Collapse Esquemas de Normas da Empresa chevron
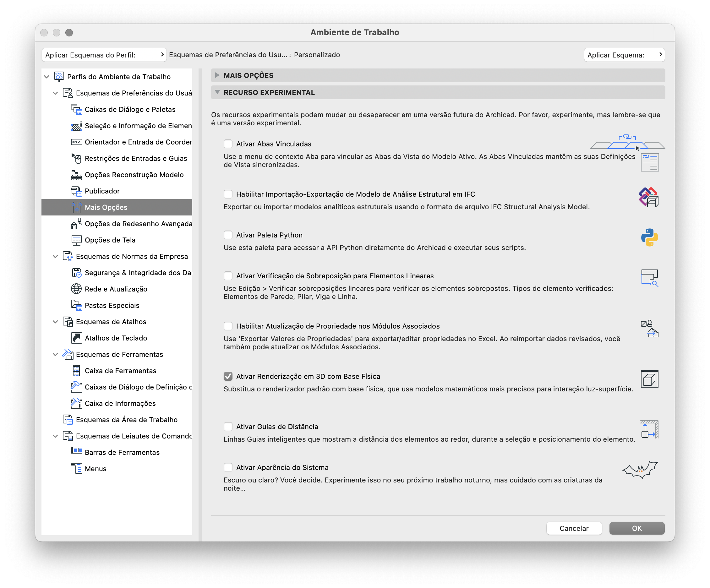Viewport: 710px width, 588px height. (x=55, y=257)
